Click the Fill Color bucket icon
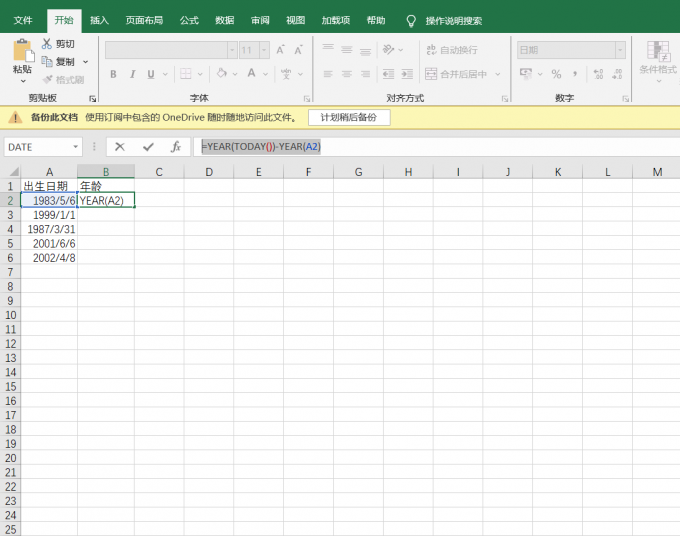The width and height of the screenshot is (680, 536). (222, 73)
